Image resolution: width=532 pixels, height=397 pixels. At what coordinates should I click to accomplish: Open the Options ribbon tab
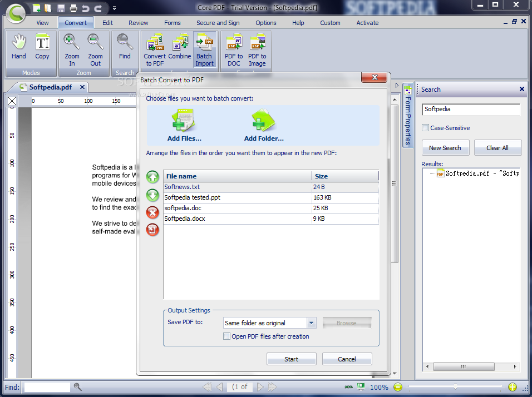266,23
